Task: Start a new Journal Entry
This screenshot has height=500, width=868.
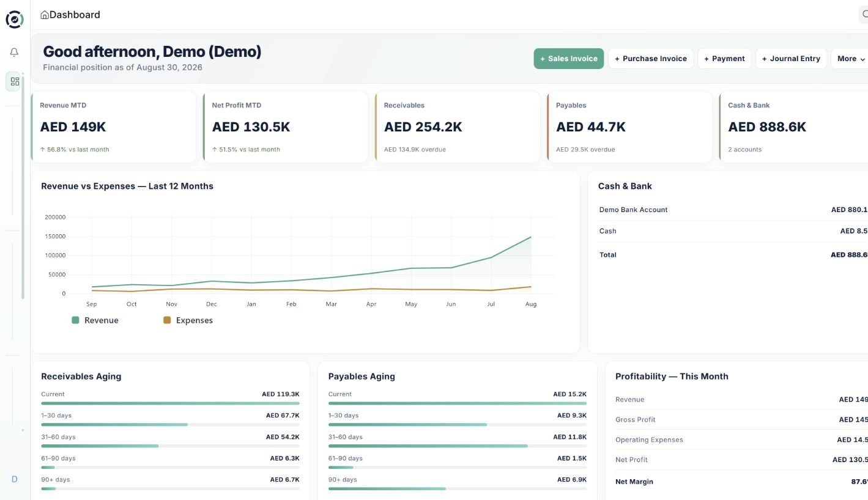Action: [792, 59]
